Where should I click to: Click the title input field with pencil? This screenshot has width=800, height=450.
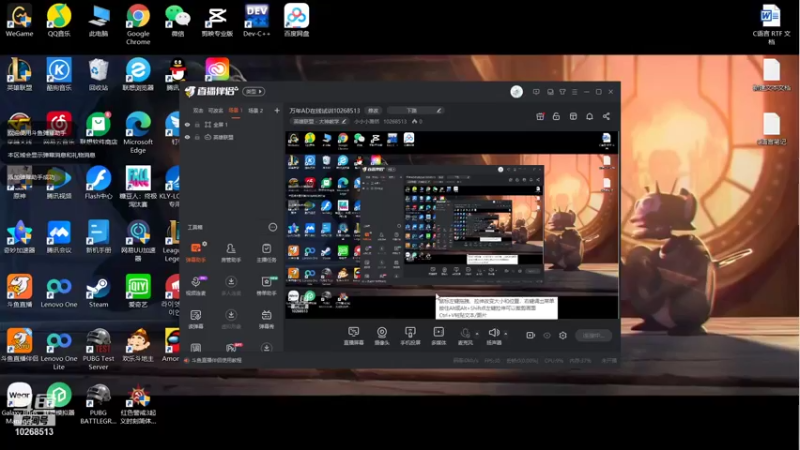pos(415,110)
